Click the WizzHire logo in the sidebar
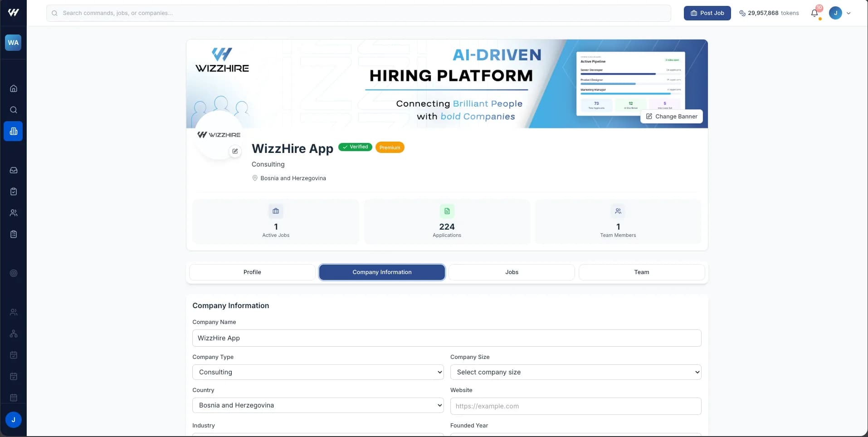The height and width of the screenshot is (437, 868). [x=13, y=13]
